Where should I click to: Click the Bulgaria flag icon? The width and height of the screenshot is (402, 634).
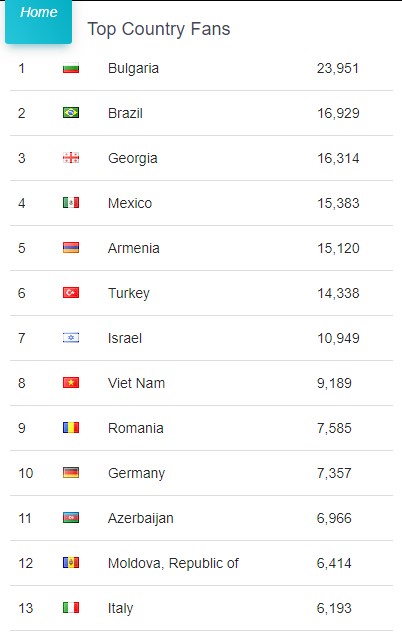pyautogui.click(x=71, y=68)
